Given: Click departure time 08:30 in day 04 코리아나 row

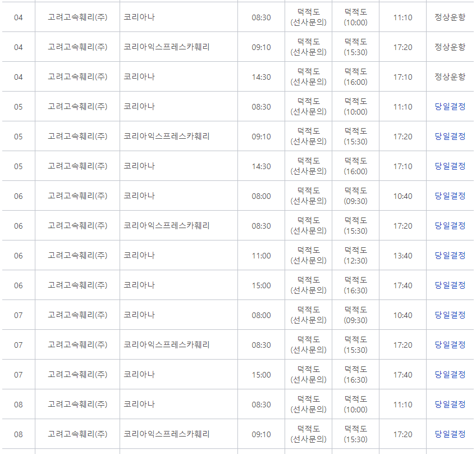Looking at the screenshot, I should coord(261,17).
